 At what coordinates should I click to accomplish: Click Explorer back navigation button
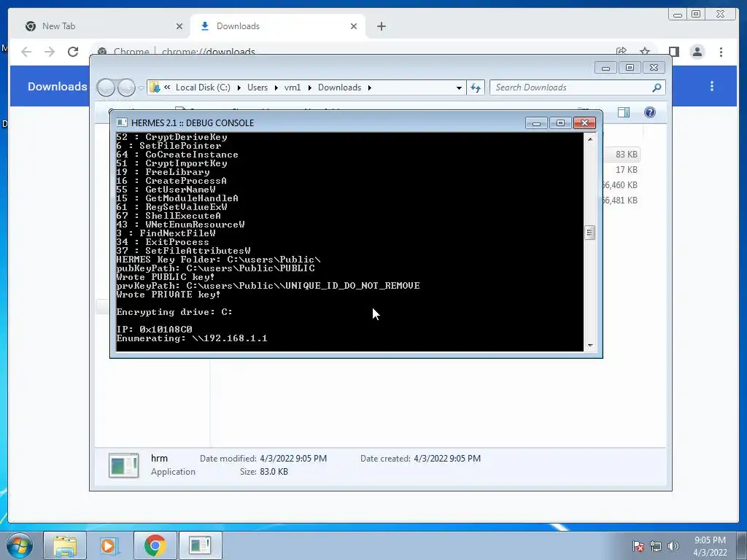(x=106, y=87)
